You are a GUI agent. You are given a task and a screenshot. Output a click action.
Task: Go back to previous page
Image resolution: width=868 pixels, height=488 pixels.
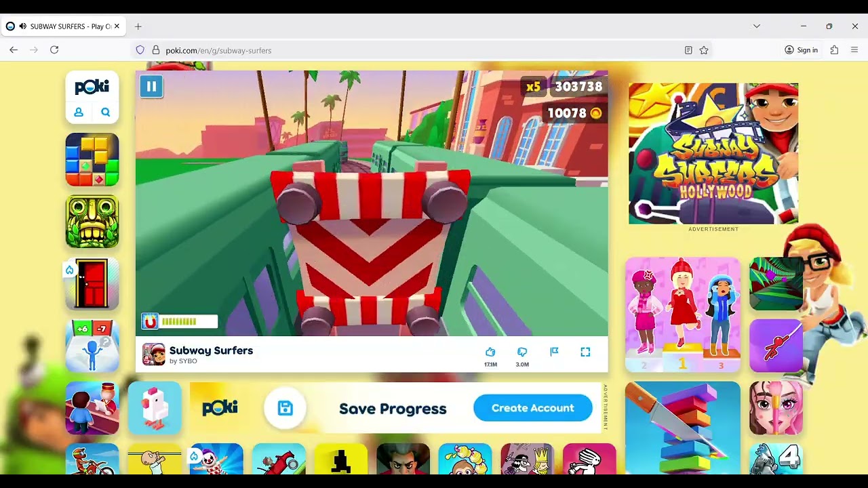[14, 50]
